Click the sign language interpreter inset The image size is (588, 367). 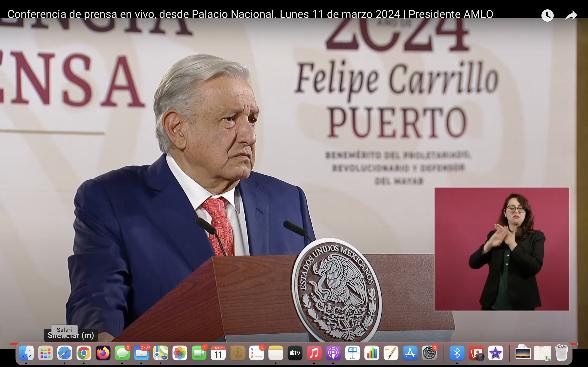click(x=501, y=249)
